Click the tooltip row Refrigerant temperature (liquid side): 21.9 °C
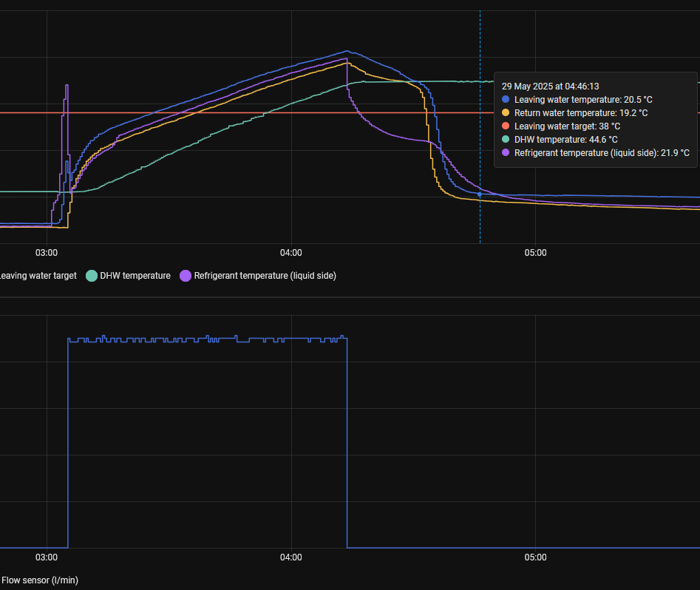This screenshot has width=700, height=590. click(602, 152)
